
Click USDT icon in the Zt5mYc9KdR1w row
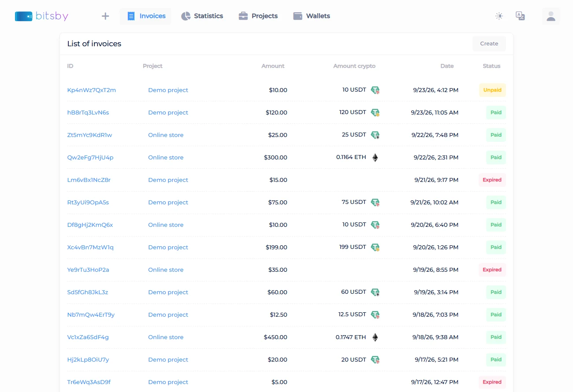pyautogui.click(x=375, y=135)
